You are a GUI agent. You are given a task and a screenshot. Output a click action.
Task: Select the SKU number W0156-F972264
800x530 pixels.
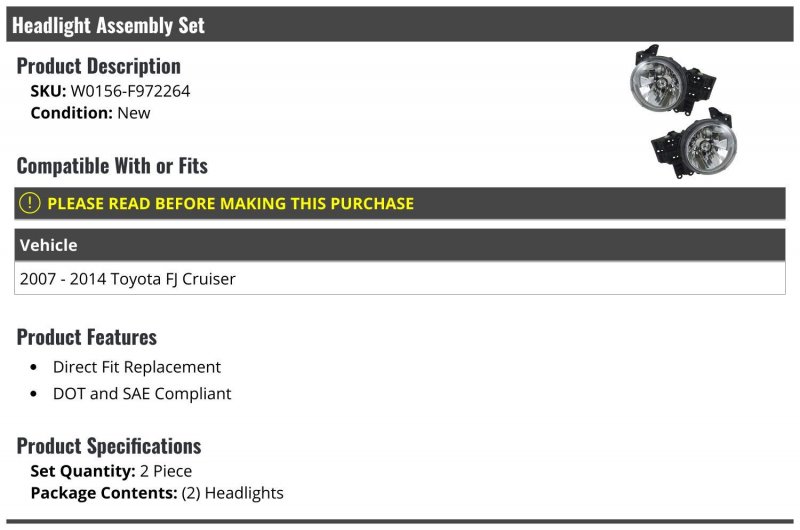(x=130, y=91)
